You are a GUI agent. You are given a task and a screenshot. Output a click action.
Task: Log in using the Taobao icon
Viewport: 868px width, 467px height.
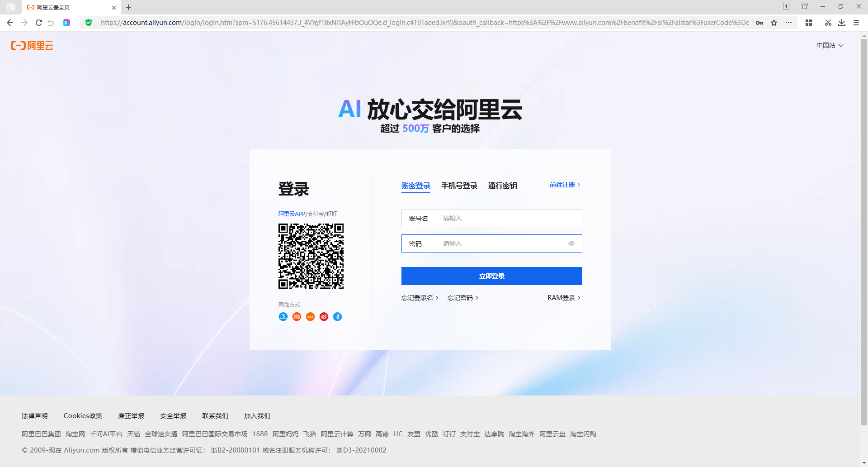pyautogui.click(x=297, y=317)
